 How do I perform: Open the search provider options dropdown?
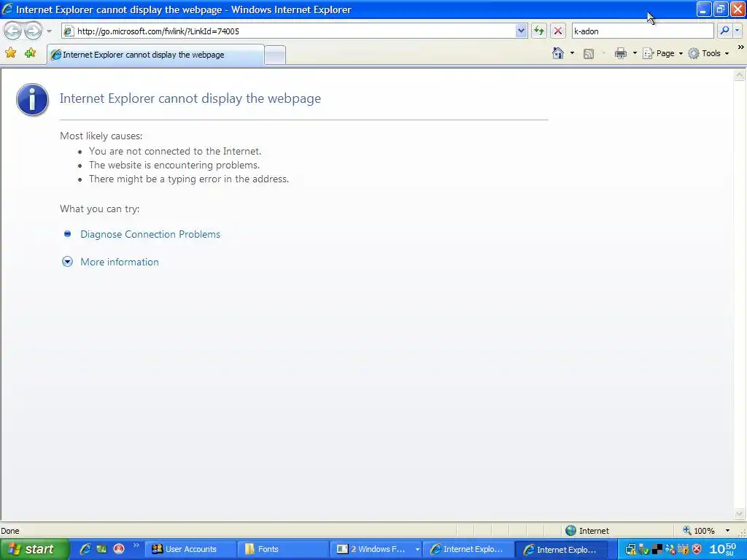point(737,31)
